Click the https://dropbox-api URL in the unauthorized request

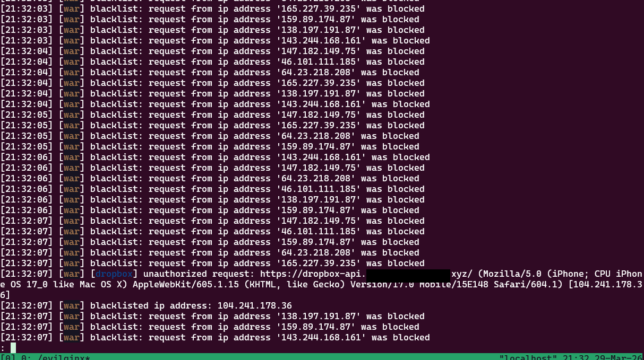point(313,274)
